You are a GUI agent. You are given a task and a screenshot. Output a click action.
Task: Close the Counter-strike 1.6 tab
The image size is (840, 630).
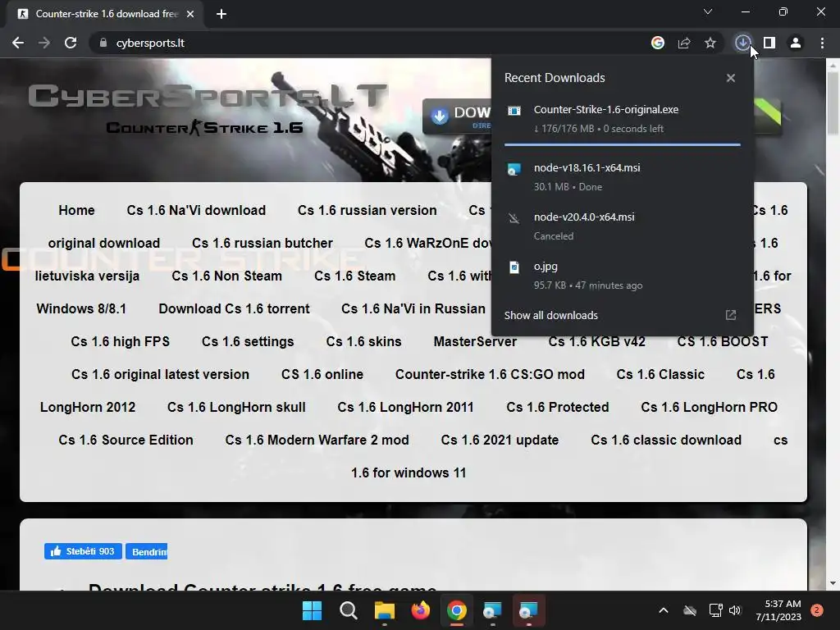190,14
